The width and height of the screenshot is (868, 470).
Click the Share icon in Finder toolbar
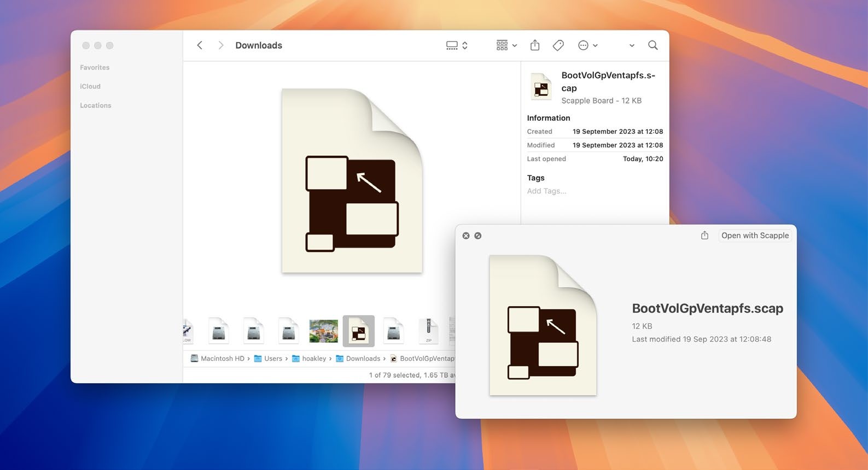pyautogui.click(x=535, y=45)
